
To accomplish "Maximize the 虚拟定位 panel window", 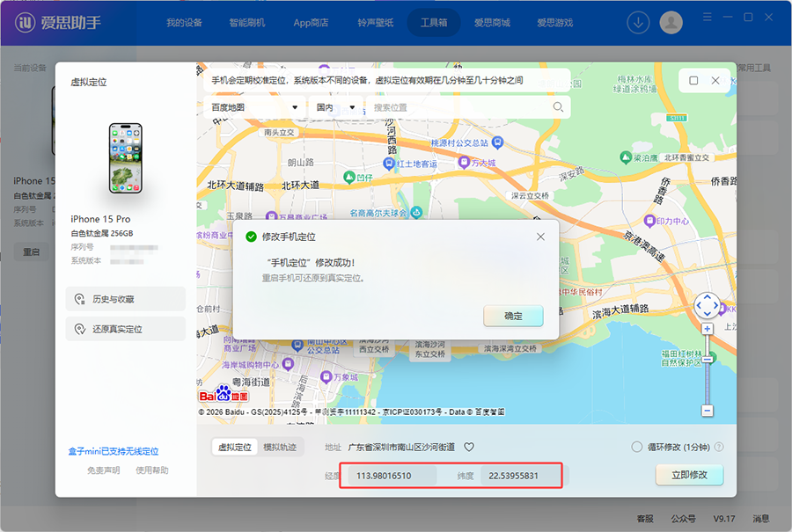I will point(693,80).
